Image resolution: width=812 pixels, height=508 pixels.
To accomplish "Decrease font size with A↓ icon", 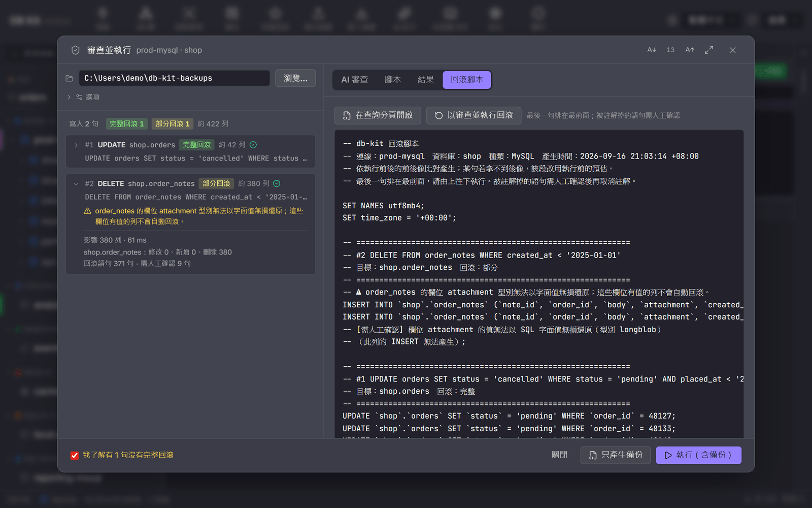I will tap(652, 50).
